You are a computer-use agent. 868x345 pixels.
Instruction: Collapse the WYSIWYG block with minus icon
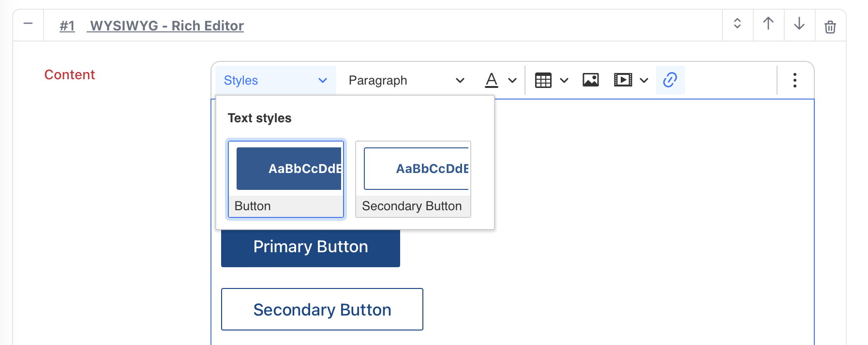tap(28, 24)
